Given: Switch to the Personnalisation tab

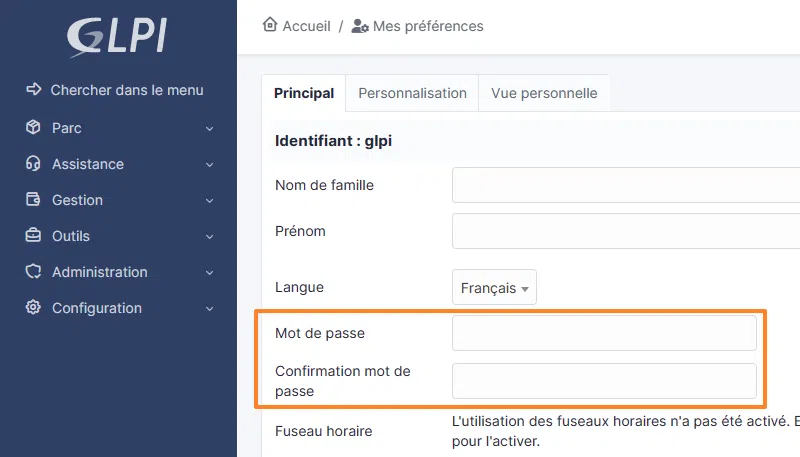Looking at the screenshot, I should (x=412, y=93).
